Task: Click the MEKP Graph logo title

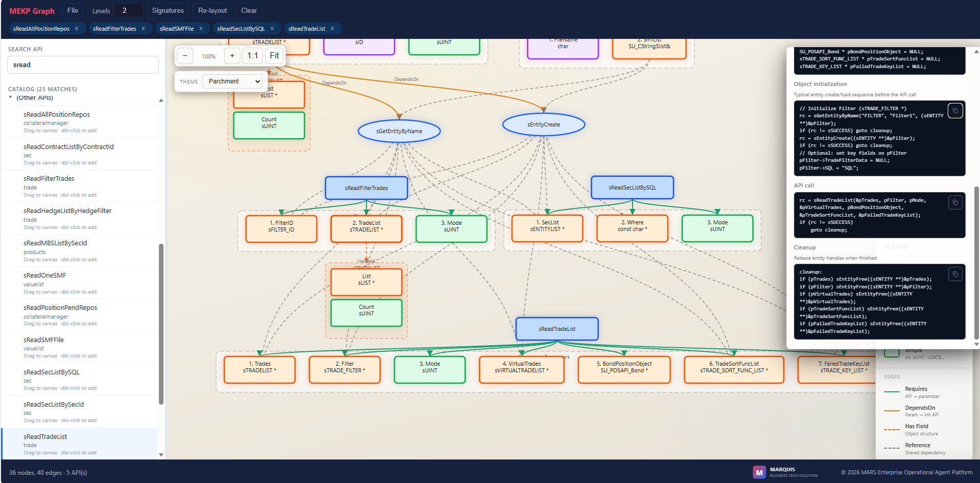Action: click(32, 11)
